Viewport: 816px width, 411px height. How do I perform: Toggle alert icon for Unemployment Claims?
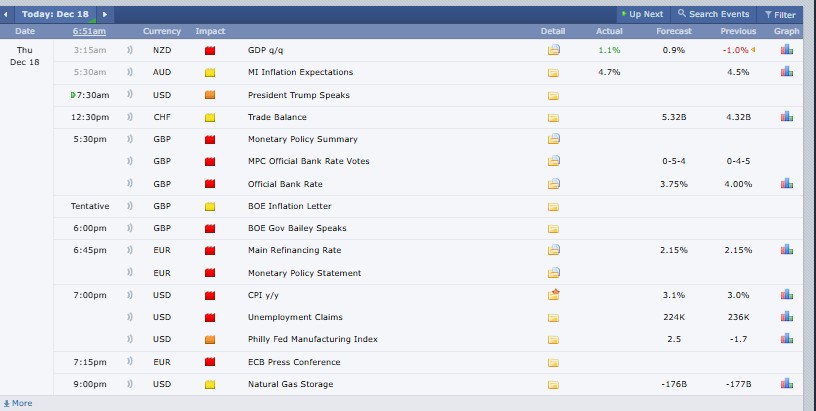pyautogui.click(x=130, y=317)
